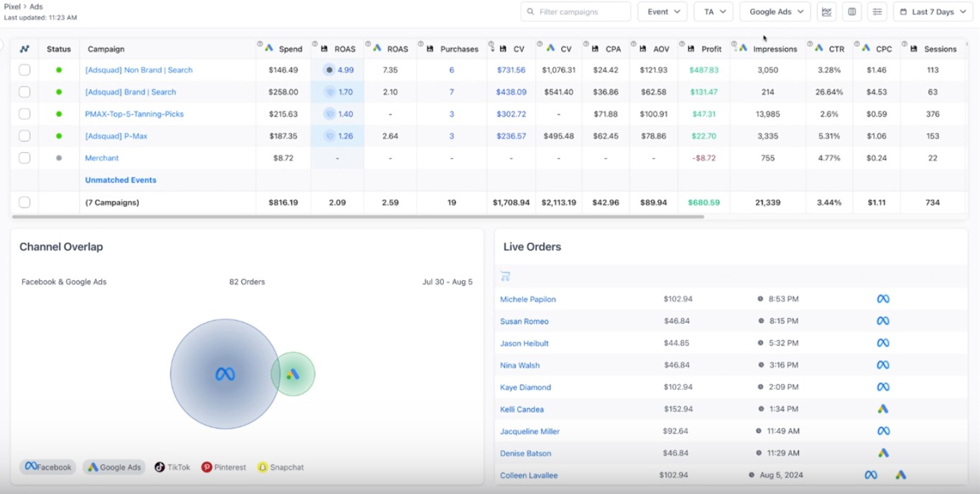This screenshot has width=980, height=494.
Task: Click the $731.56 CV value for Non Brand
Action: 511,70
